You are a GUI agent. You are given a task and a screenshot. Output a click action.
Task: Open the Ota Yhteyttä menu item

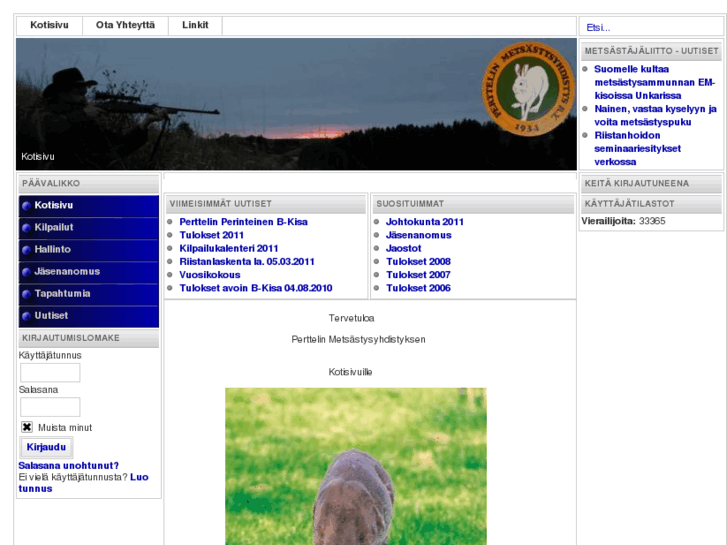[x=125, y=26]
